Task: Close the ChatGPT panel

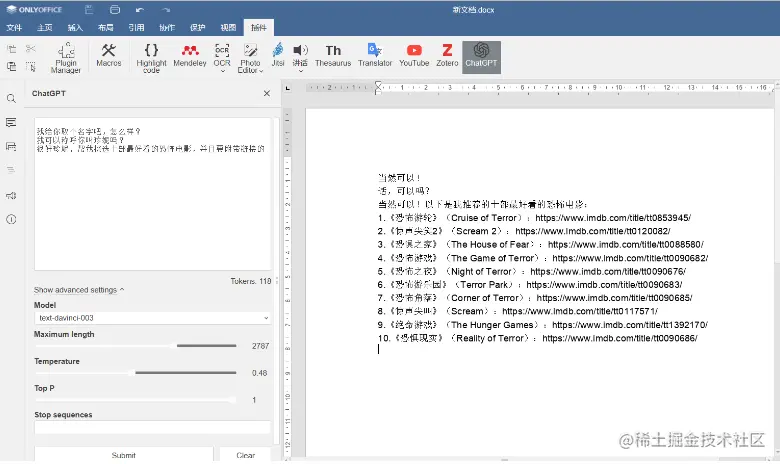Action: 267,93
